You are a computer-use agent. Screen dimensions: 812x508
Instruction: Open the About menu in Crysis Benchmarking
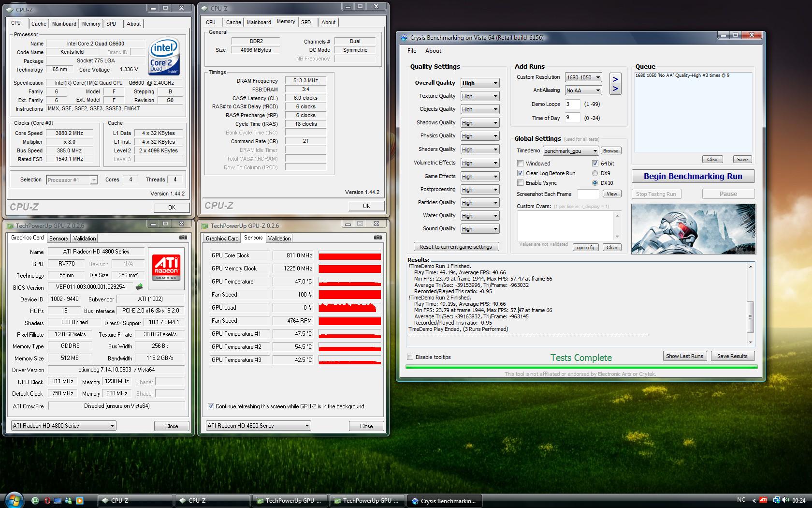(x=433, y=51)
